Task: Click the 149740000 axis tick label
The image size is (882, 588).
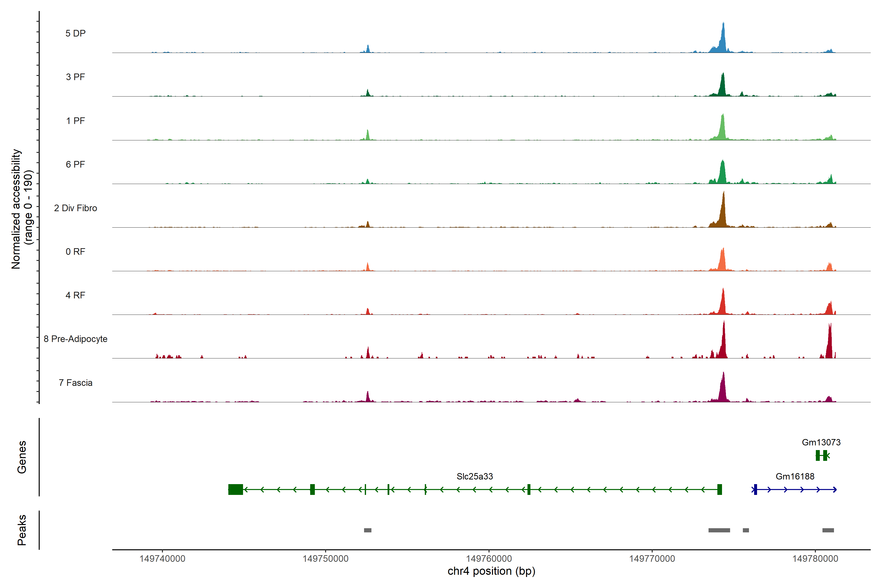Action: (162, 559)
